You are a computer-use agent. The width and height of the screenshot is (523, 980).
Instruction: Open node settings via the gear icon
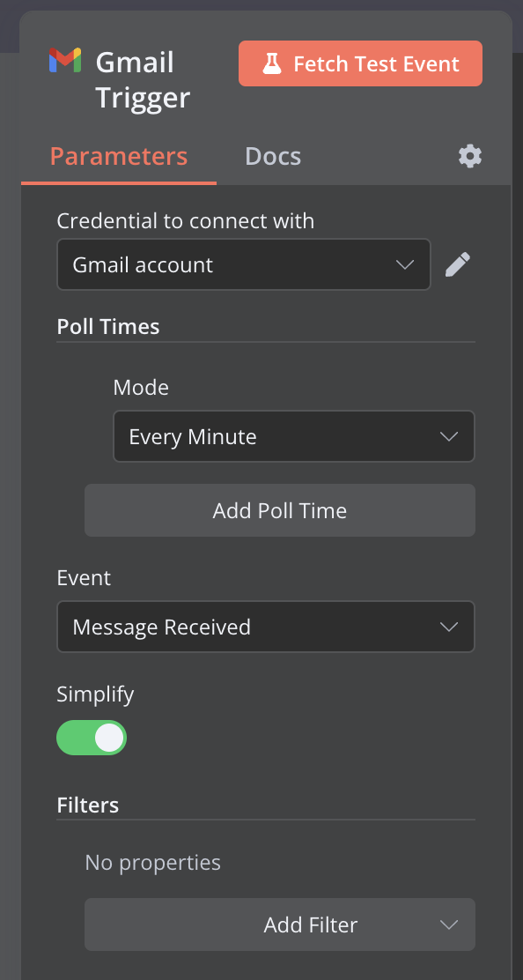[470, 156]
